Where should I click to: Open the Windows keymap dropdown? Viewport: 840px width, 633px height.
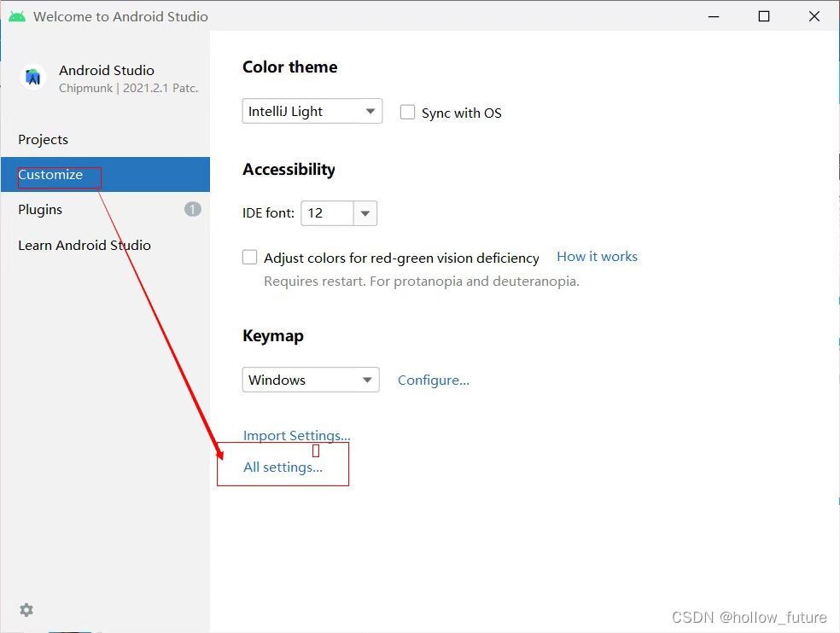[x=311, y=380]
